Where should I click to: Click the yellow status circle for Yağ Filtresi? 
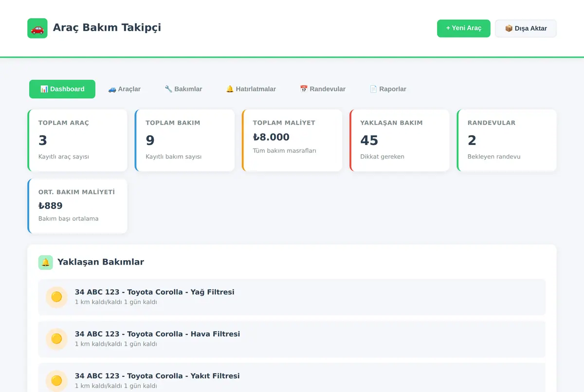click(x=56, y=297)
